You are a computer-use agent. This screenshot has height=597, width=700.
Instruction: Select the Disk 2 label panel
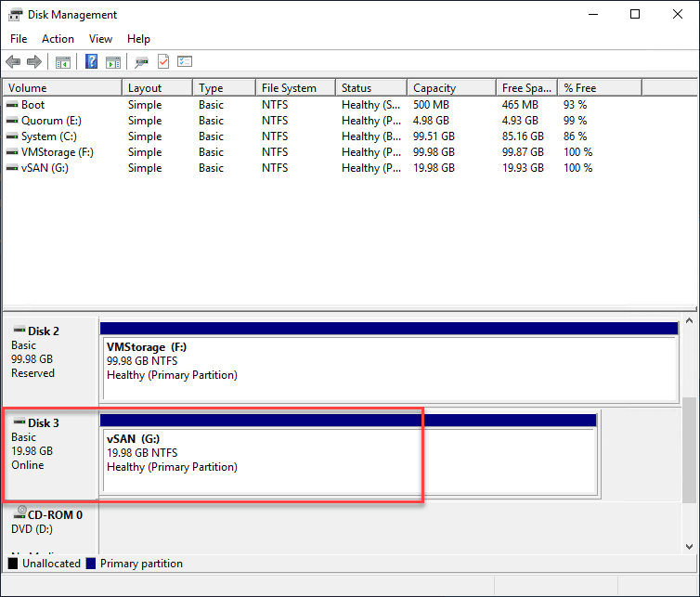(x=51, y=361)
